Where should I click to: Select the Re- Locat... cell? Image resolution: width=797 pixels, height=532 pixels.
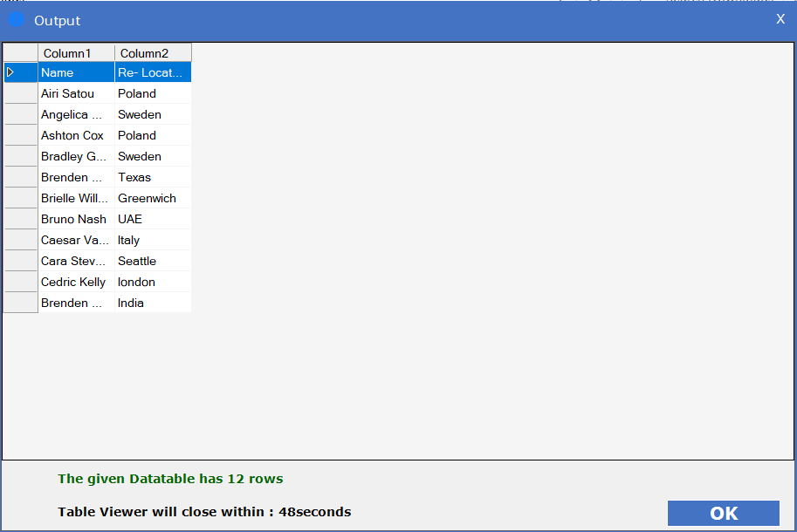click(153, 72)
